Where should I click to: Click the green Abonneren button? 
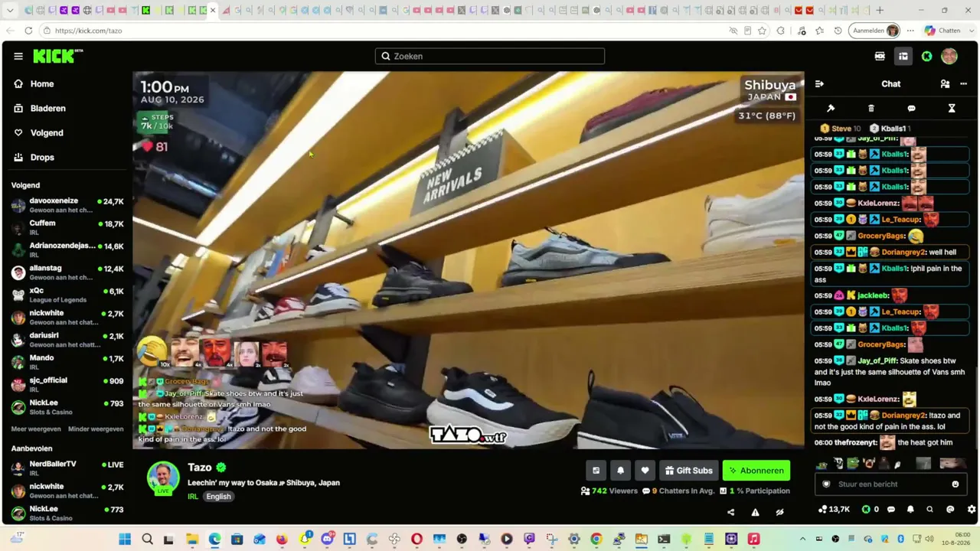tap(756, 471)
